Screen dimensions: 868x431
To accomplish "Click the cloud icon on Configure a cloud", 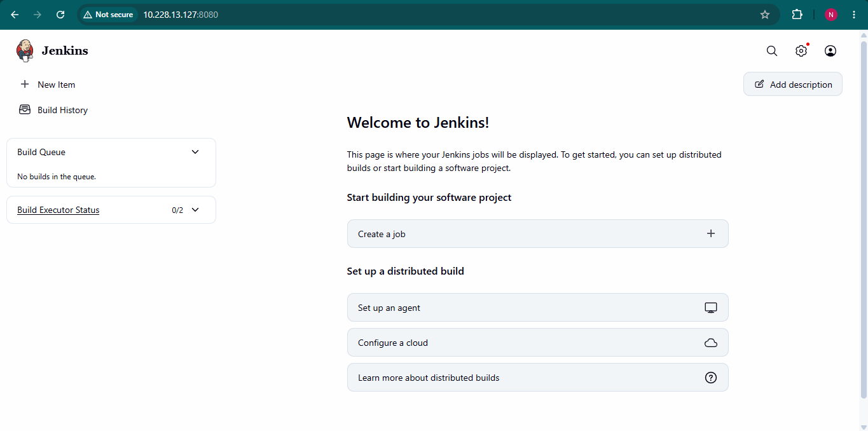I will pyautogui.click(x=711, y=343).
